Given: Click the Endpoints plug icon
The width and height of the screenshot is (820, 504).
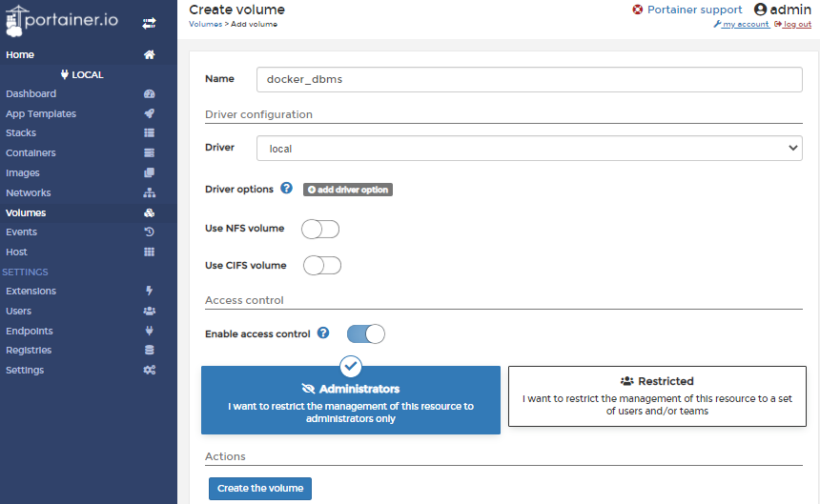Looking at the screenshot, I should tap(149, 331).
